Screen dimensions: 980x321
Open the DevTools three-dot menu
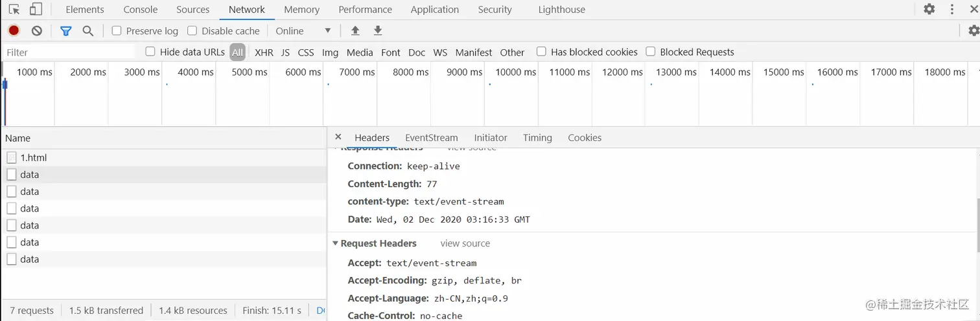click(952, 9)
